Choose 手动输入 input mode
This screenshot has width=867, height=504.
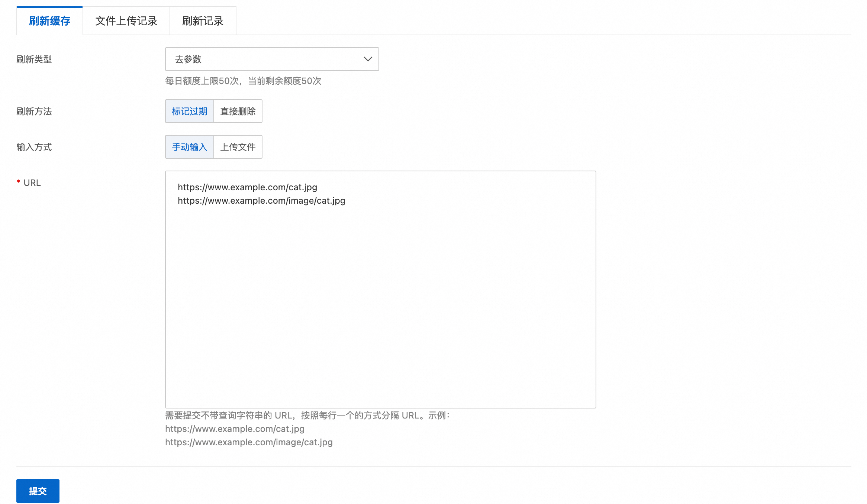[x=190, y=147]
